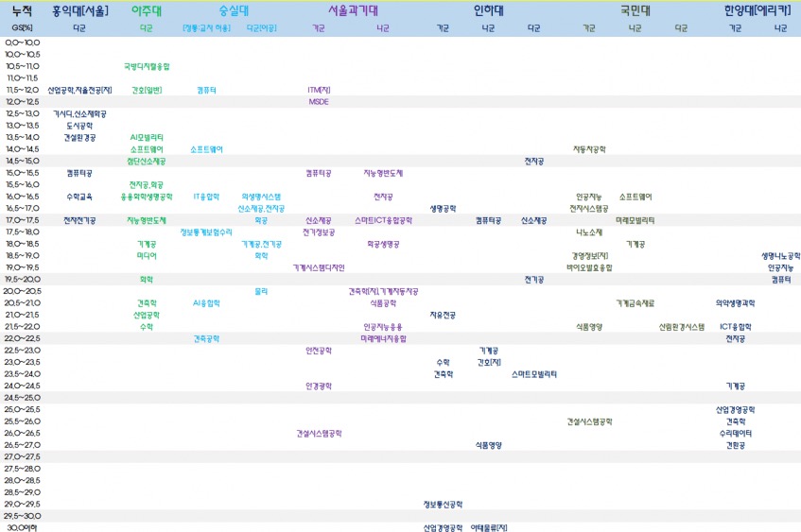The width and height of the screenshot is (801, 532).
Task: Click the '정보통신공학' entry
Action: click(x=443, y=505)
